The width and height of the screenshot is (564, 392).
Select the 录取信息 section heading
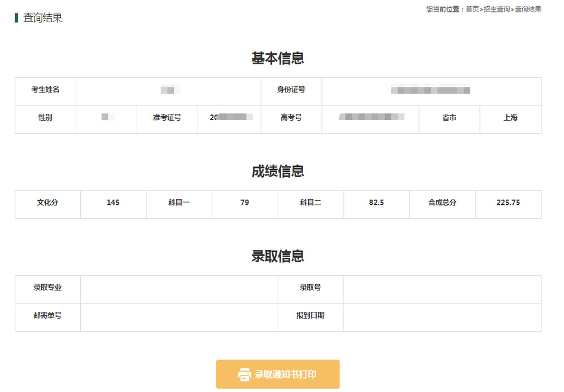coord(278,256)
